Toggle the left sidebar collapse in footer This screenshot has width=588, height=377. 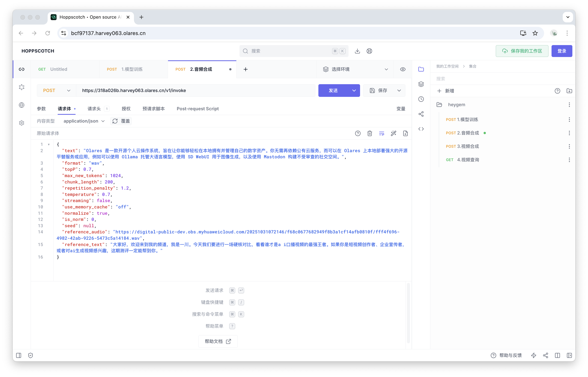(x=19, y=355)
